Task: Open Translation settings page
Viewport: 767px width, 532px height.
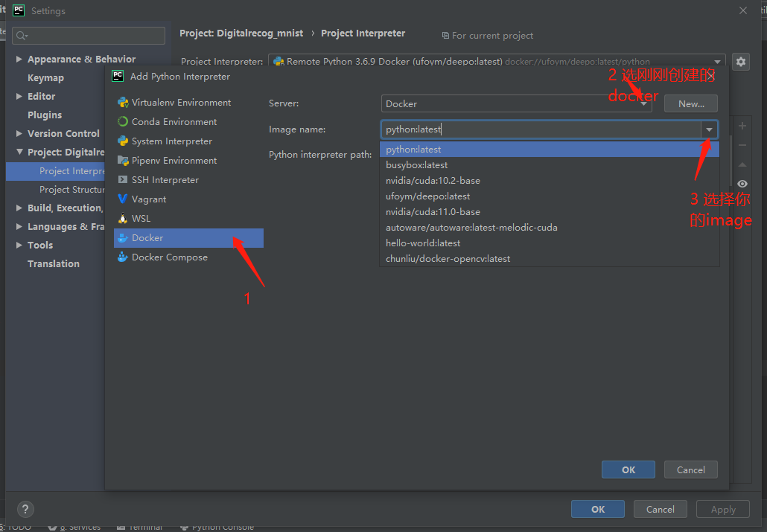Action: (54, 263)
